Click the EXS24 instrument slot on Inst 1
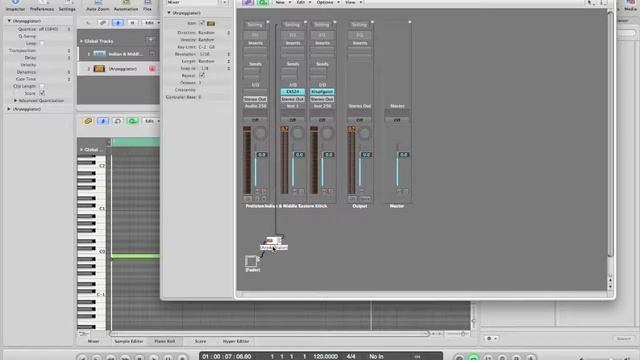640x360 pixels. [293, 92]
